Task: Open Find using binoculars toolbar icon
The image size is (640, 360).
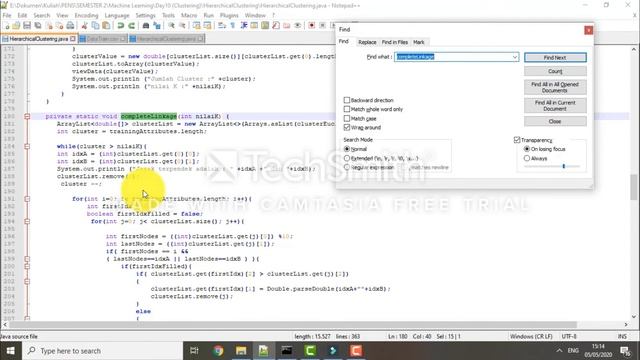Action: click(x=146, y=26)
